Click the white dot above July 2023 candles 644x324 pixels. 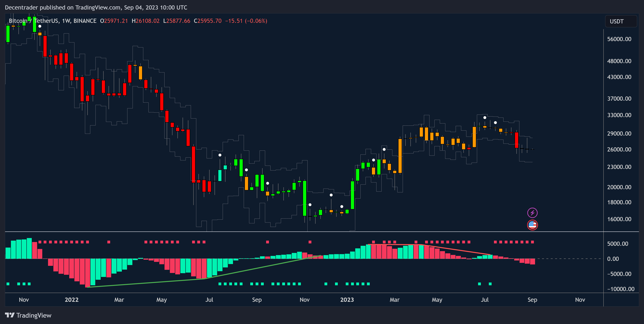485,118
